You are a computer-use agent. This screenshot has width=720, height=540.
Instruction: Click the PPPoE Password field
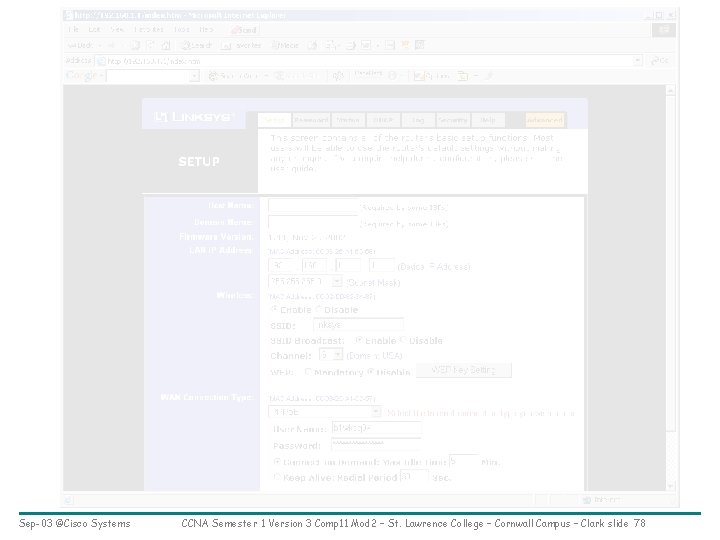(x=376, y=444)
